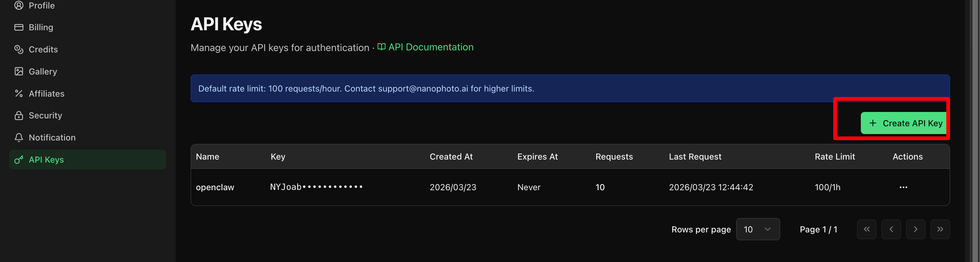Click the masked NYJoab key value
The image size is (980, 262).
316,187
